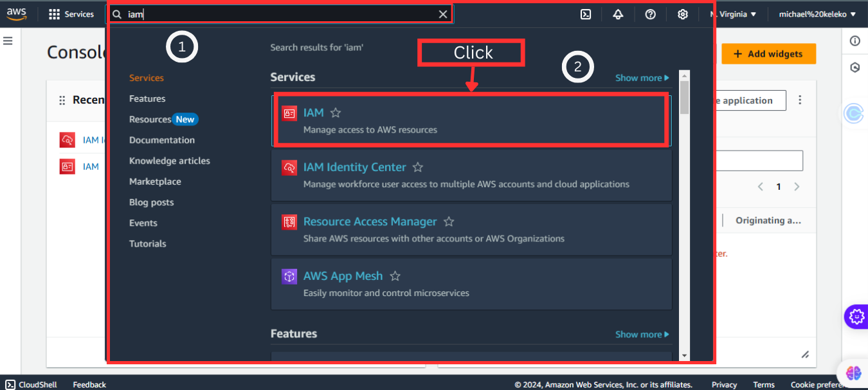Open the widget three-dot options menu
This screenshot has height=390, width=868.
(x=800, y=100)
